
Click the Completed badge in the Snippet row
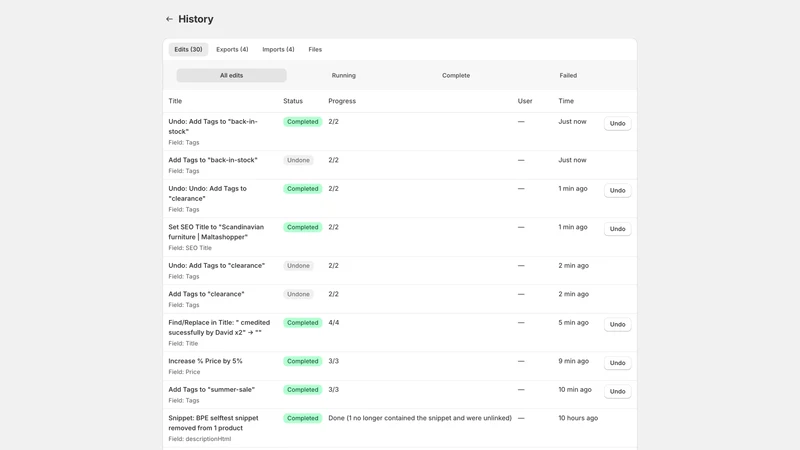tap(303, 418)
